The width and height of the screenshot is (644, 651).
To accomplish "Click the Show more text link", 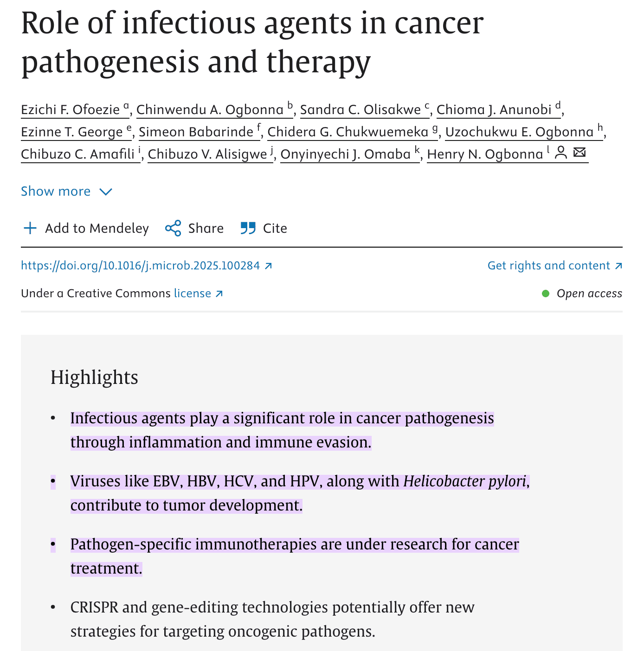I will coord(56,191).
